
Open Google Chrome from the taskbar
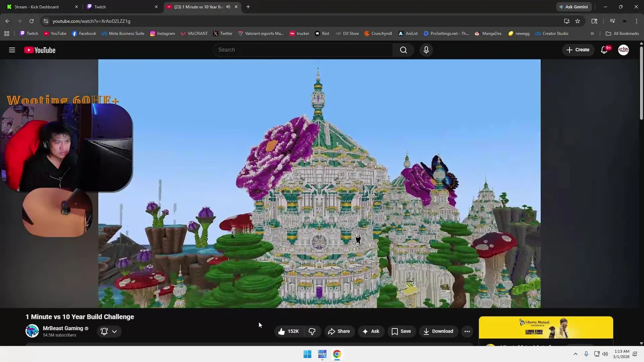pyautogui.click(x=337, y=354)
